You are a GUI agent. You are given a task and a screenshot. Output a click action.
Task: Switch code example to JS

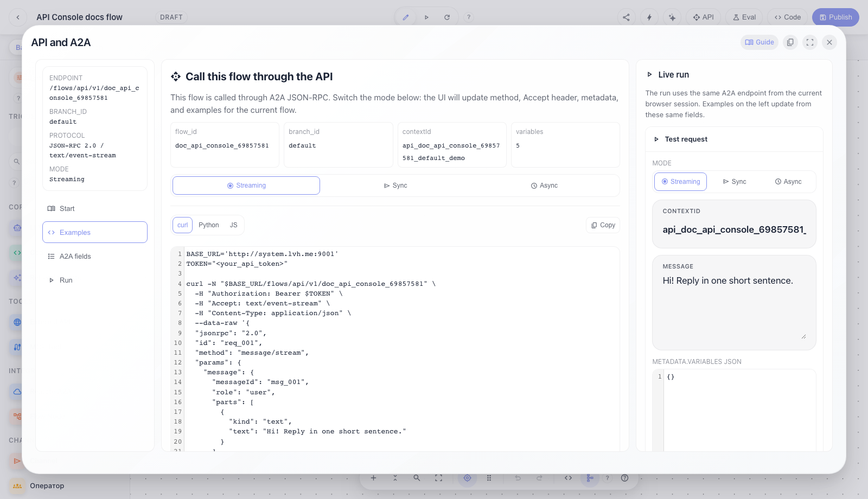234,225
